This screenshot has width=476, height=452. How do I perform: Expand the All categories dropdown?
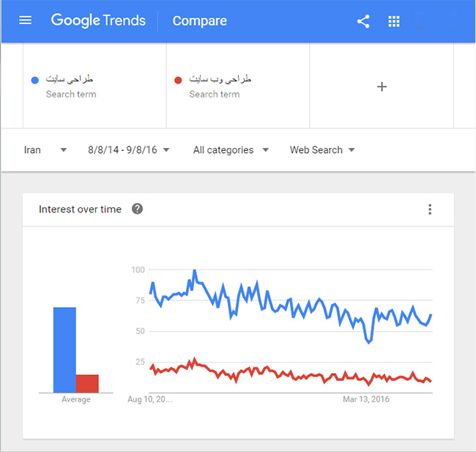coord(231,150)
